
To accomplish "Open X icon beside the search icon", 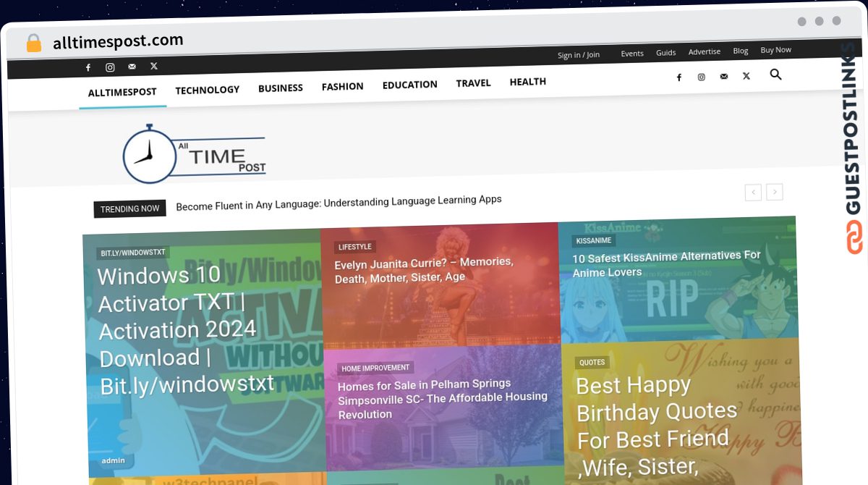I will pos(746,75).
